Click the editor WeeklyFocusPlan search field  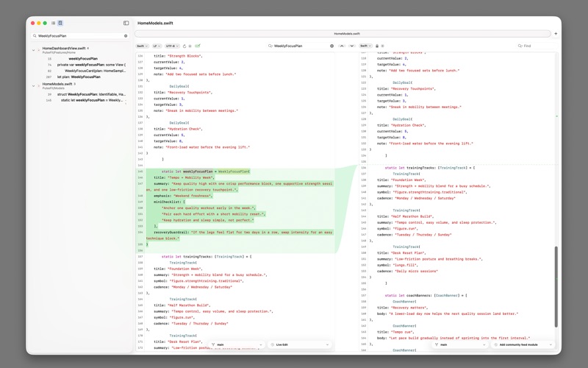300,46
